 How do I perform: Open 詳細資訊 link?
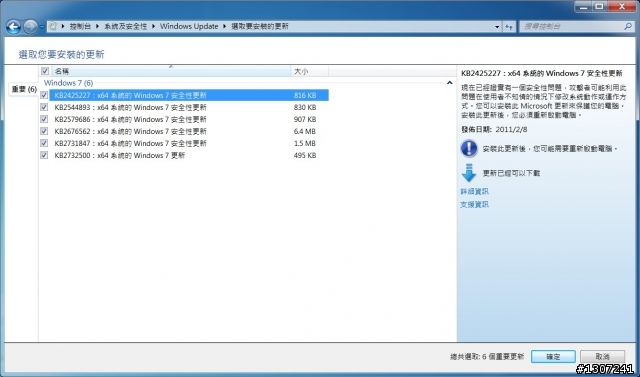(474, 191)
